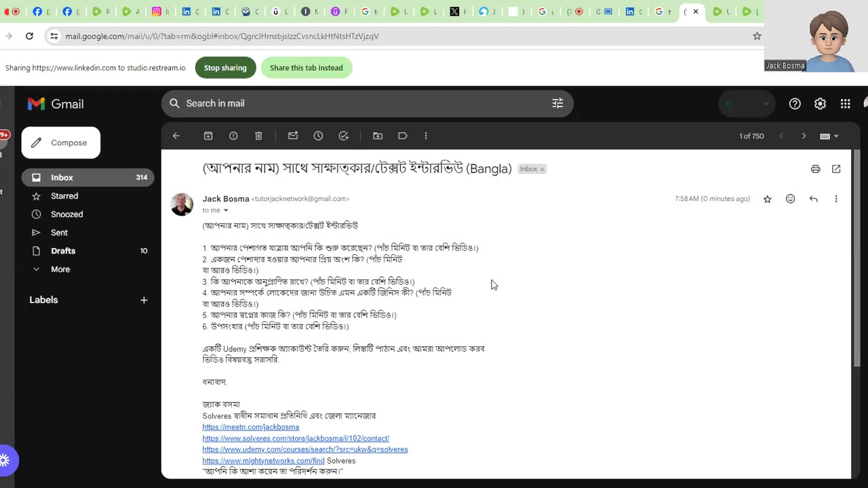Click the email scrollbar thumb
Viewport: 868px width, 488px height.
coord(856,258)
